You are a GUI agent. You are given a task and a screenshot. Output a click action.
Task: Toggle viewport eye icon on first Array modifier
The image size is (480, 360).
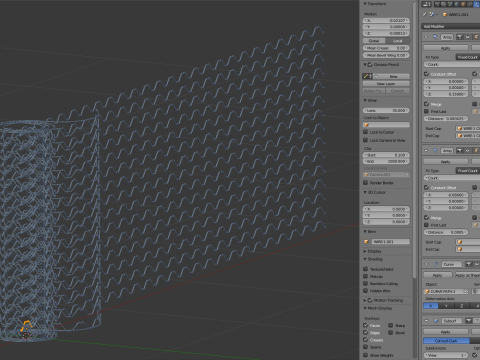[467, 37]
